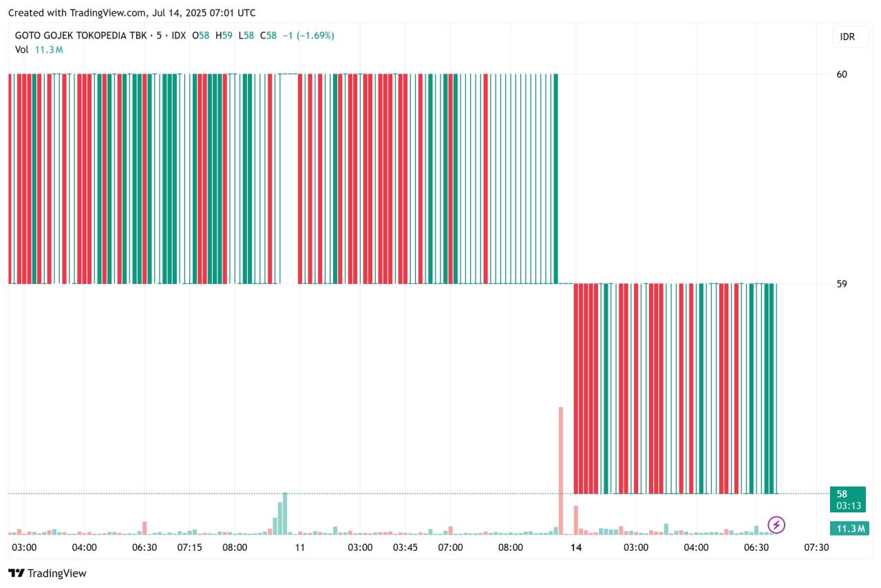The width and height of the screenshot is (881, 588).
Task: Click the TradingView logo at bottom left
Action: (47, 573)
